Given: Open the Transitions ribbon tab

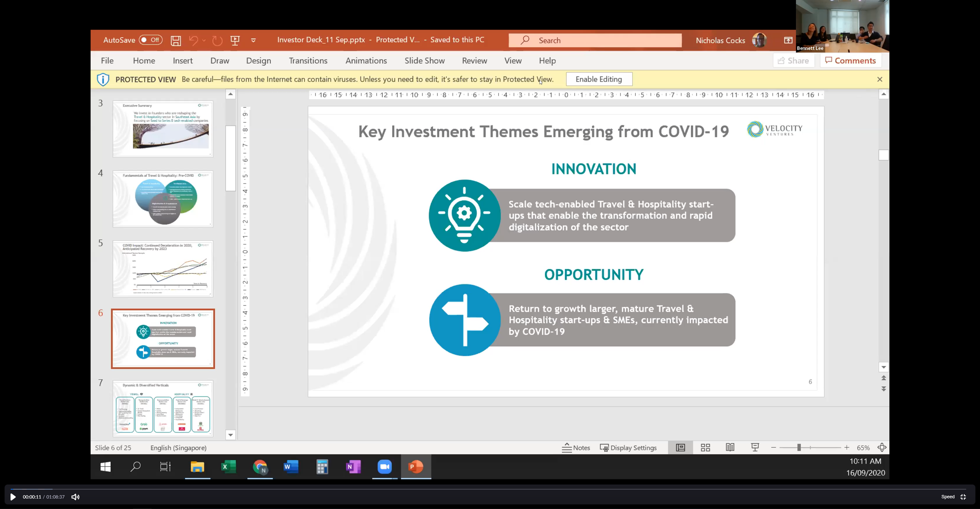Looking at the screenshot, I should click(308, 61).
